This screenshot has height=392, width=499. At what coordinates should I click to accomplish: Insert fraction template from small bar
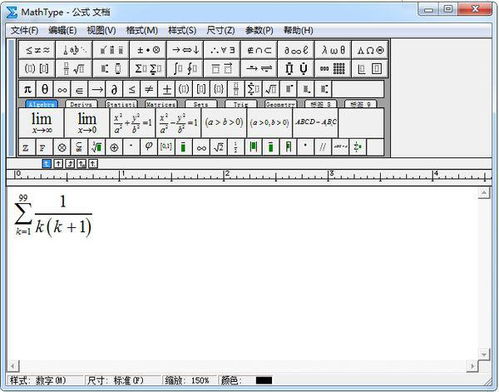pos(236,89)
